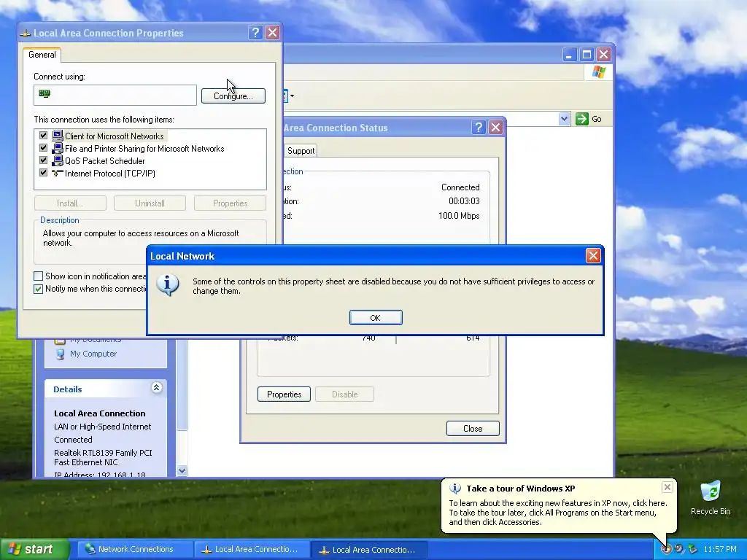Click the network adapter icon under Connect using
Viewport: 747px width, 560px height.
coord(44,93)
